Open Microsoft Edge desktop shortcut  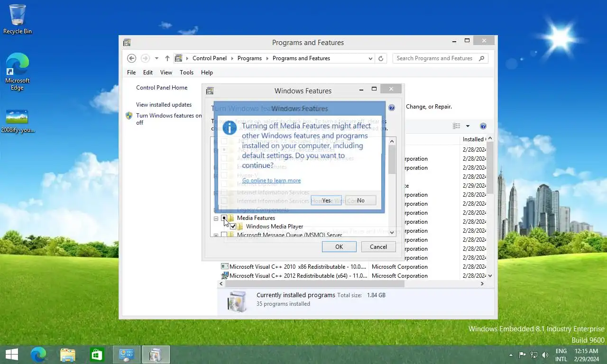point(18,72)
